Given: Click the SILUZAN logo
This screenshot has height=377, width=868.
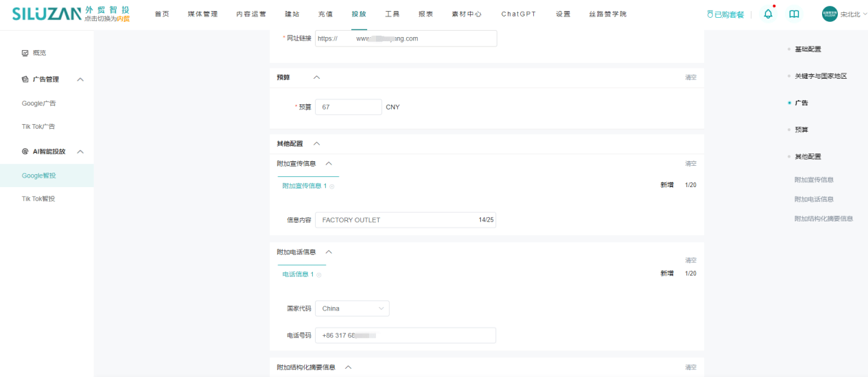Looking at the screenshot, I should pos(46,14).
